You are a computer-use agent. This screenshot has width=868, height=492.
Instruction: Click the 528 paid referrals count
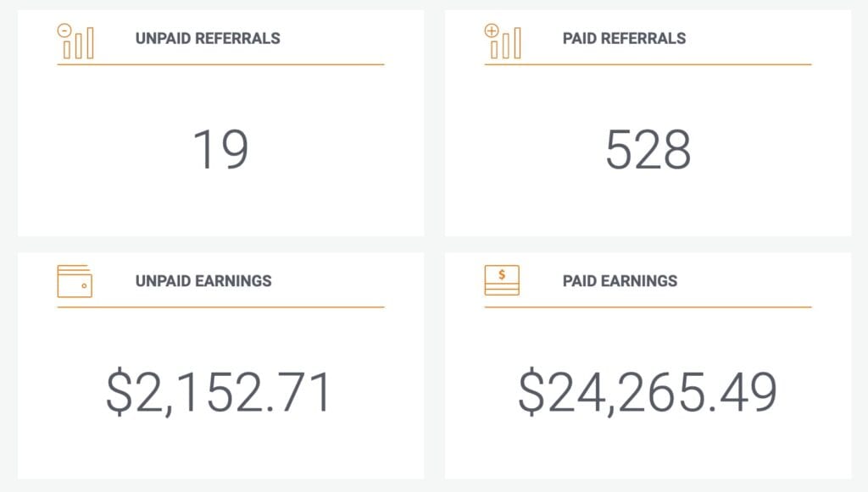(x=649, y=149)
